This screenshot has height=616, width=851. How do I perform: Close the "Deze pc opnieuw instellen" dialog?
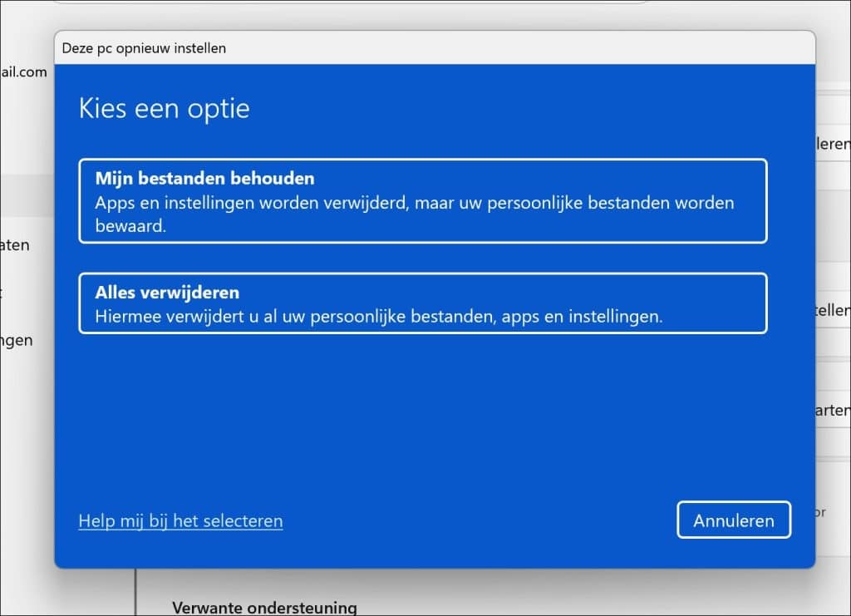tap(798, 47)
